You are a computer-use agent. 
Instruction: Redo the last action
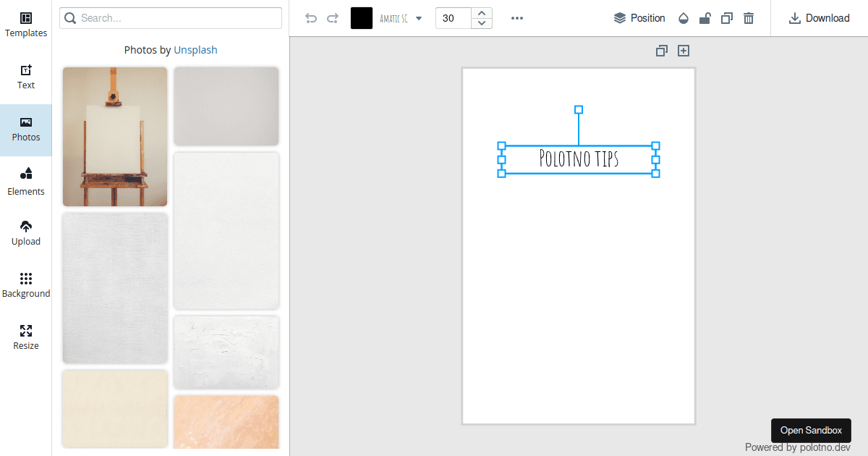tap(333, 18)
